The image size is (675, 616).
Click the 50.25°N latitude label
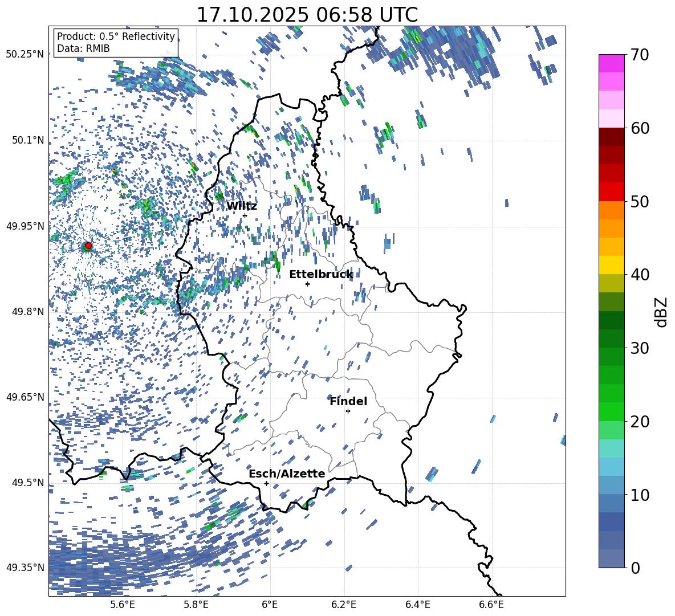[x=25, y=55]
